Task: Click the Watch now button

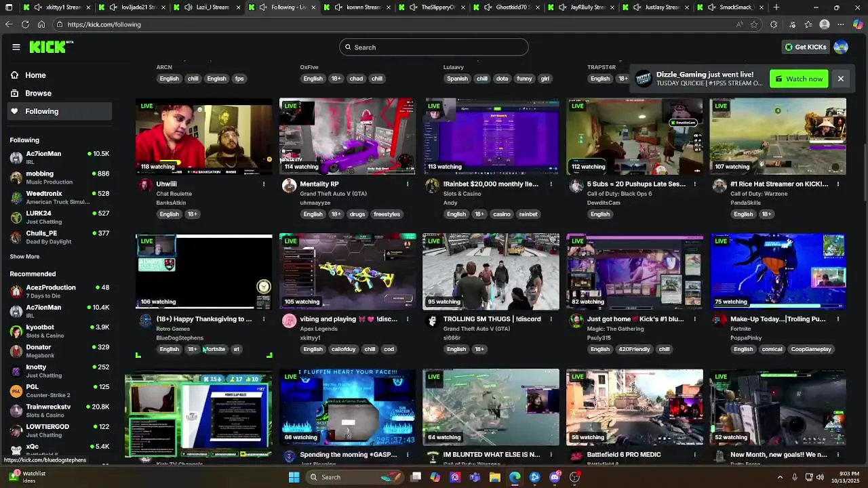Action: click(799, 79)
